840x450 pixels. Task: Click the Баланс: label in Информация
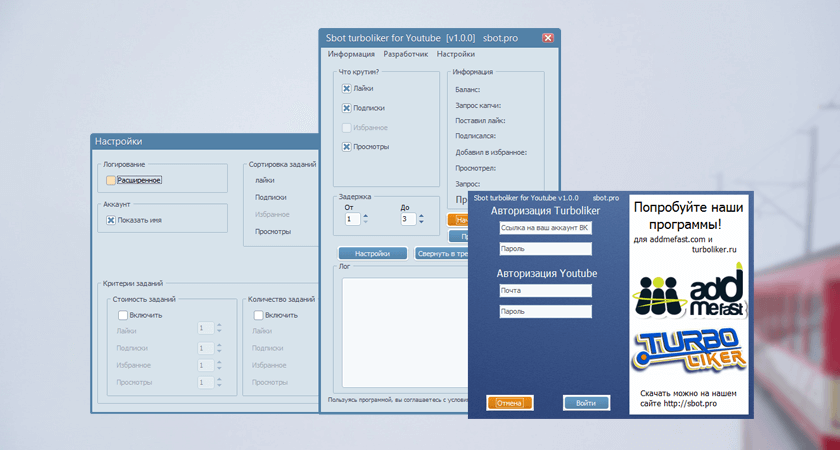click(x=468, y=90)
